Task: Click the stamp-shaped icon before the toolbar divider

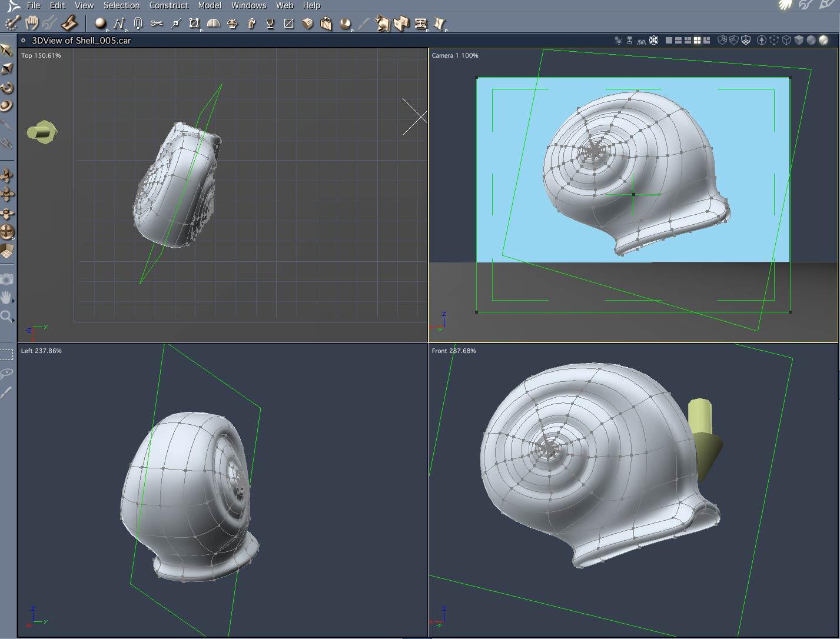Action: pos(70,23)
